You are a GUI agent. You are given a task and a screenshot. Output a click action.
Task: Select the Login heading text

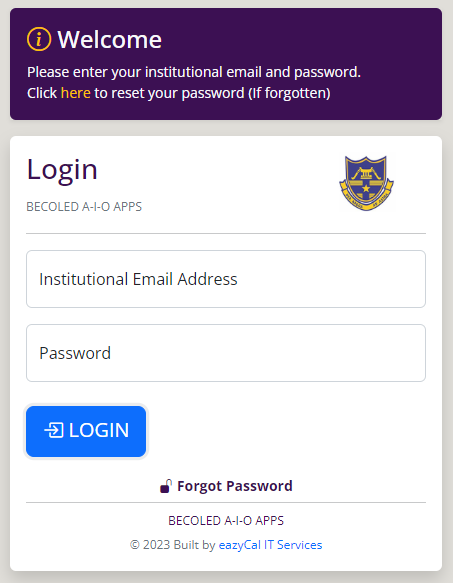[62, 170]
